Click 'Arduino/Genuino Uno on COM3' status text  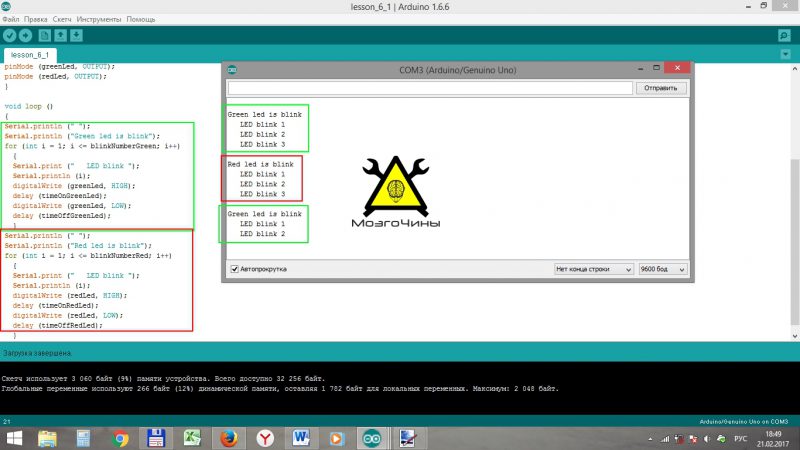[743, 421]
